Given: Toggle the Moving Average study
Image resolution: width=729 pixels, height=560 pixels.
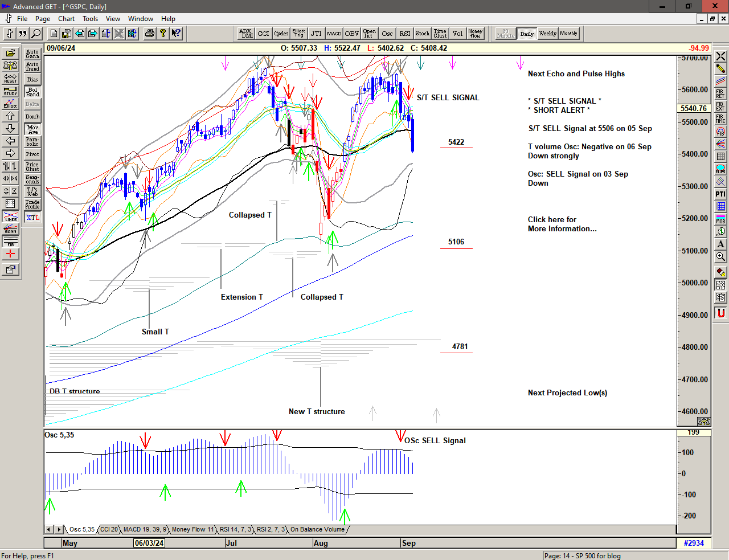Looking at the screenshot, I should point(32,129).
